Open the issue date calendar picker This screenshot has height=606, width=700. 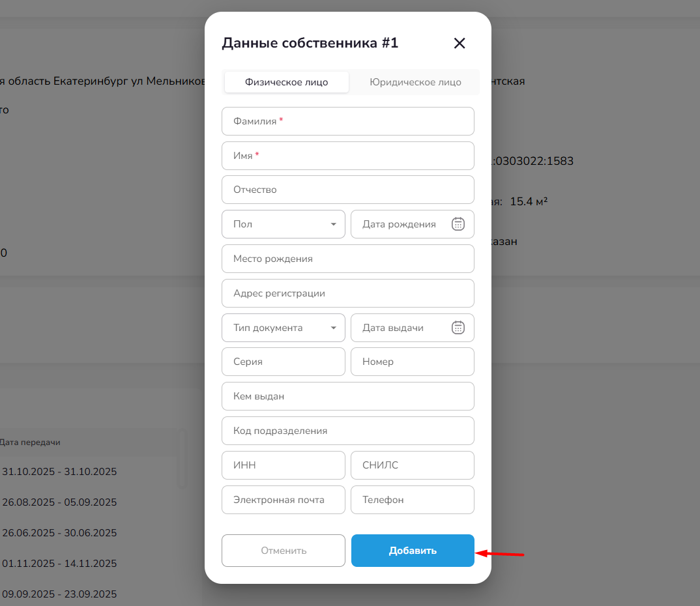[x=458, y=328]
